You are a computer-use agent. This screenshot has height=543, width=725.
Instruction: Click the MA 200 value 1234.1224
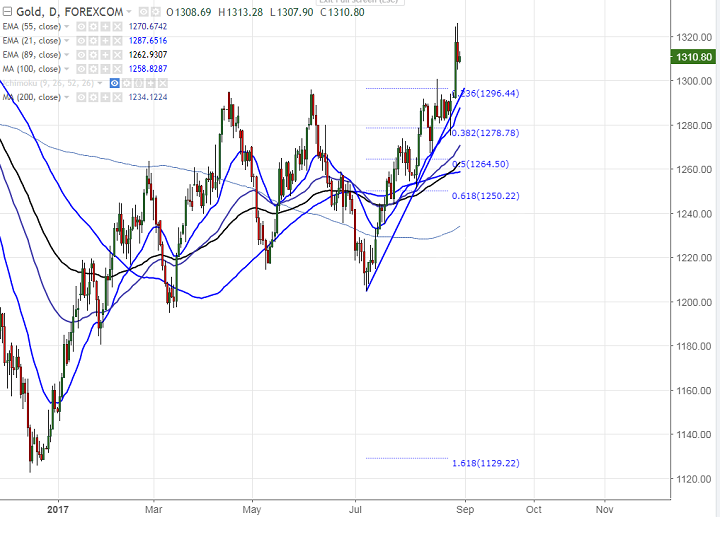148,98
